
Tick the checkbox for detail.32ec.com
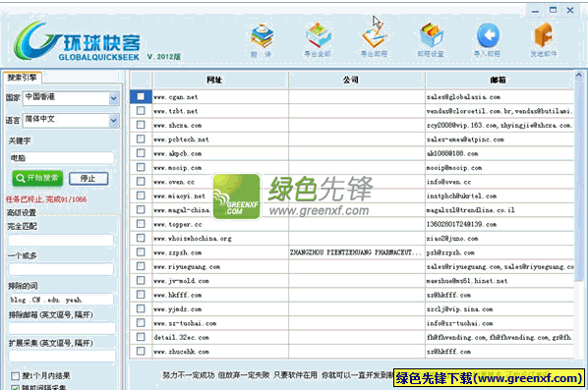pyautogui.click(x=141, y=337)
